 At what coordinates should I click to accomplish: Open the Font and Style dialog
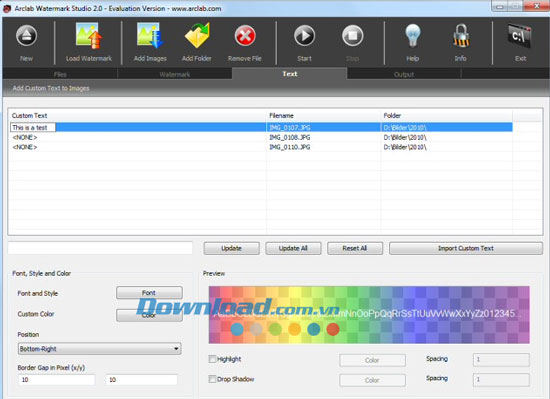pyautogui.click(x=149, y=293)
